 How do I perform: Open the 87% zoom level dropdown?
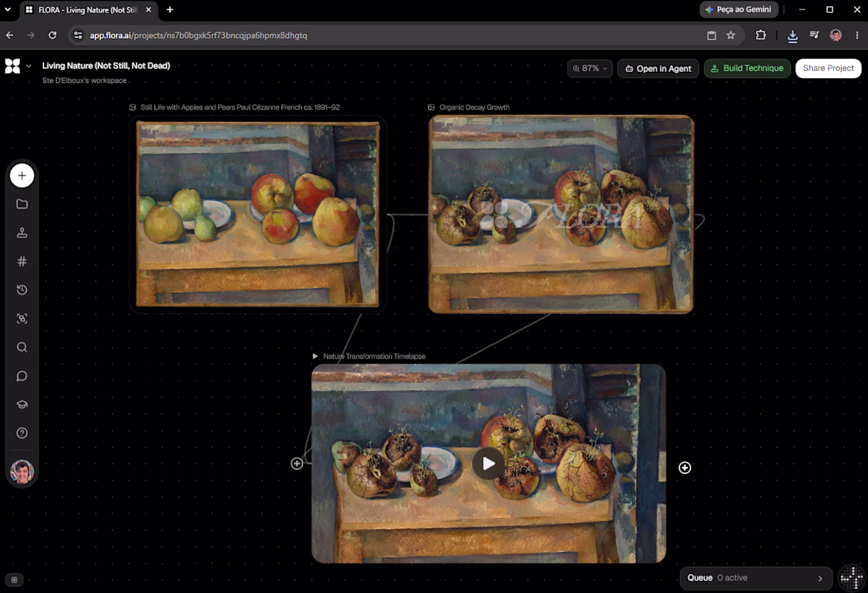pyautogui.click(x=589, y=69)
